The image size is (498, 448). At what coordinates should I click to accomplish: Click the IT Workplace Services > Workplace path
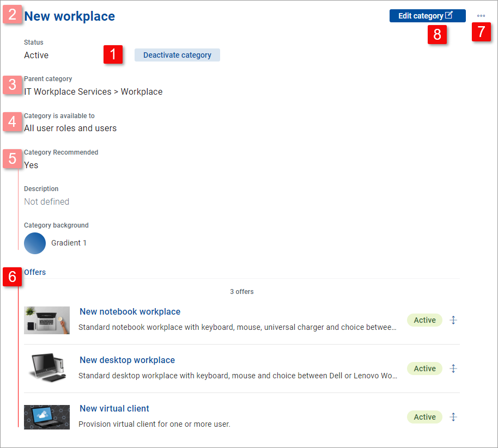click(93, 92)
